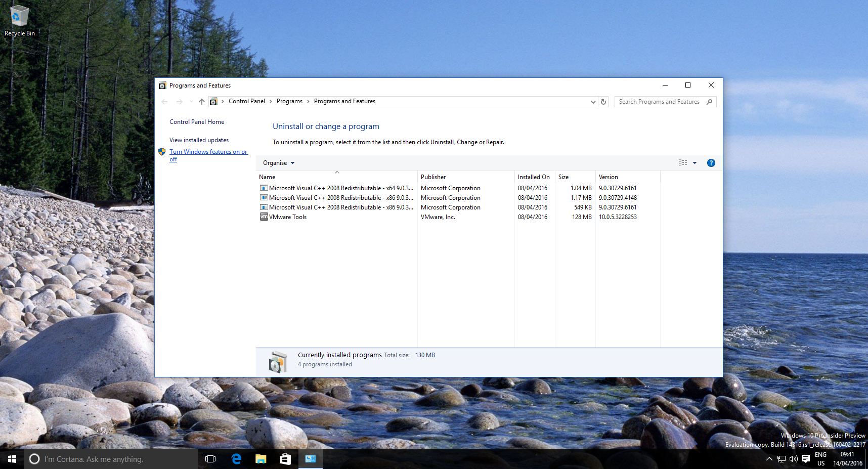
Task: Show hidden tray icons chevron
Action: click(x=769, y=459)
